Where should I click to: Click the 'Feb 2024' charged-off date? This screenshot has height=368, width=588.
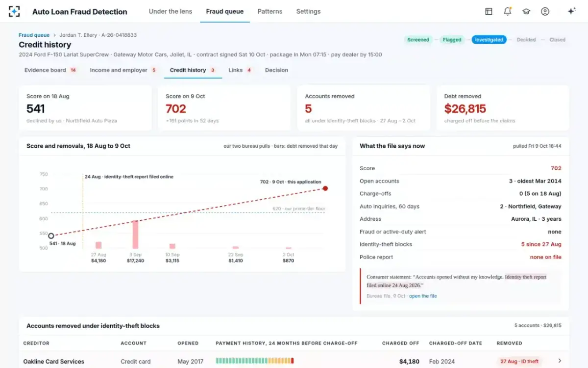pyautogui.click(x=441, y=362)
